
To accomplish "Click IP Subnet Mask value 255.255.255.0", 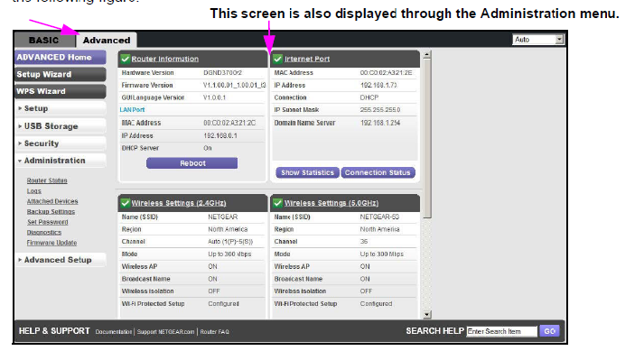I will tap(380, 110).
